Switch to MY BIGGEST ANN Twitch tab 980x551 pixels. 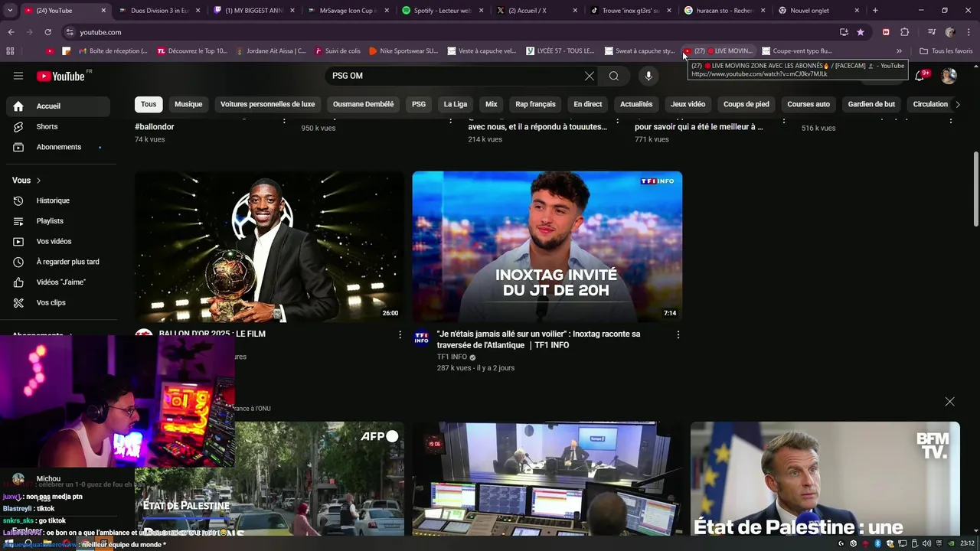click(253, 11)
